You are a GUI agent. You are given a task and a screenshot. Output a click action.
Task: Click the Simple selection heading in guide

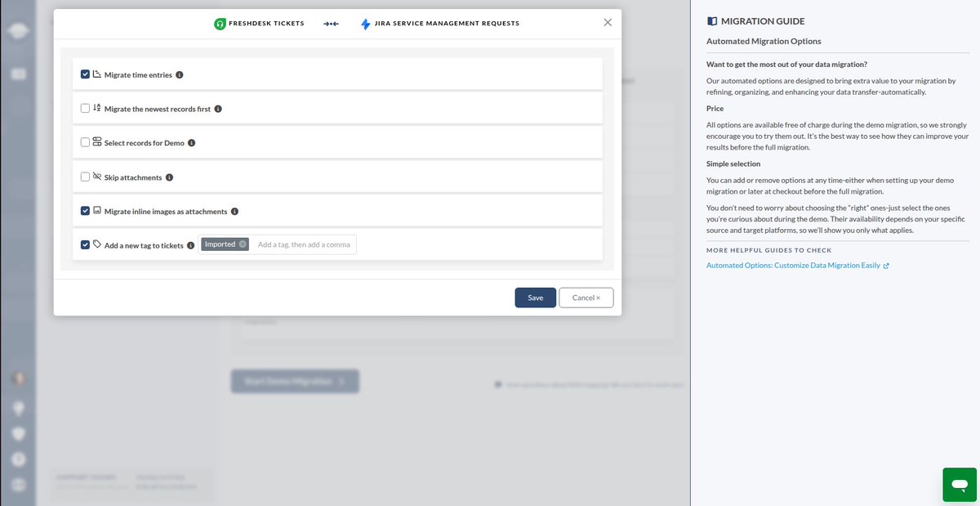733,163
